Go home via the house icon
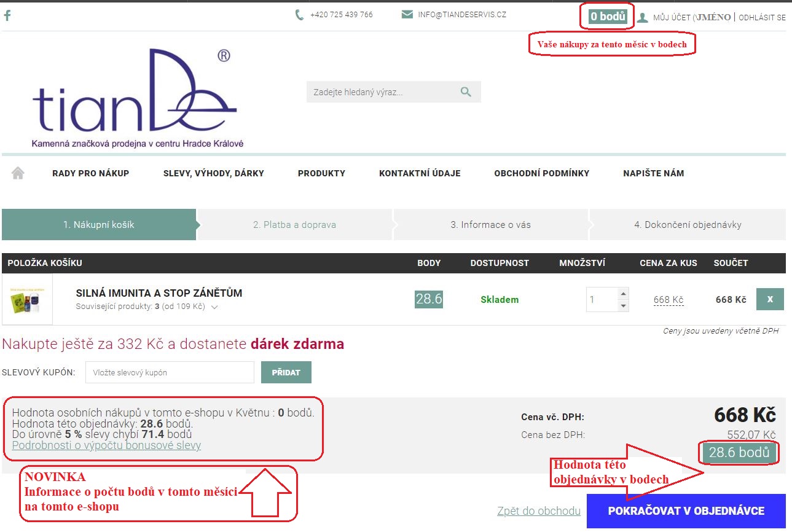This screenshot has width=792, height=532. coord(18,173)
